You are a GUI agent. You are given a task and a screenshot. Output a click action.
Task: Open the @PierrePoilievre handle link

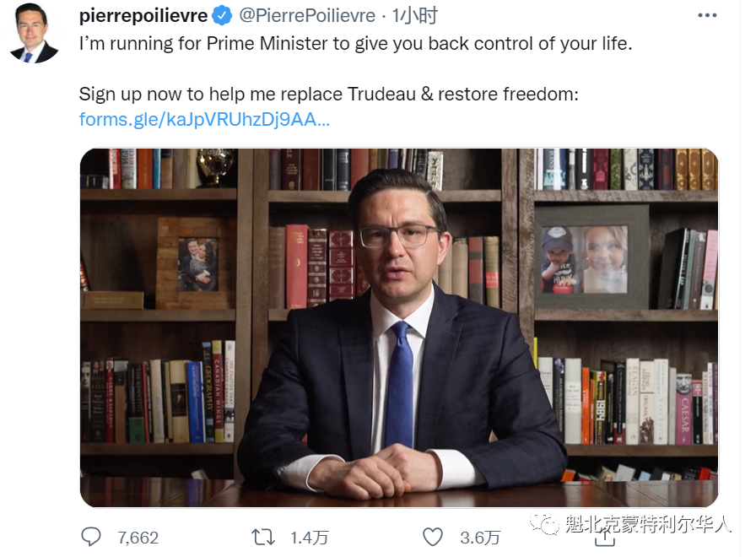(x=307, y=15)
